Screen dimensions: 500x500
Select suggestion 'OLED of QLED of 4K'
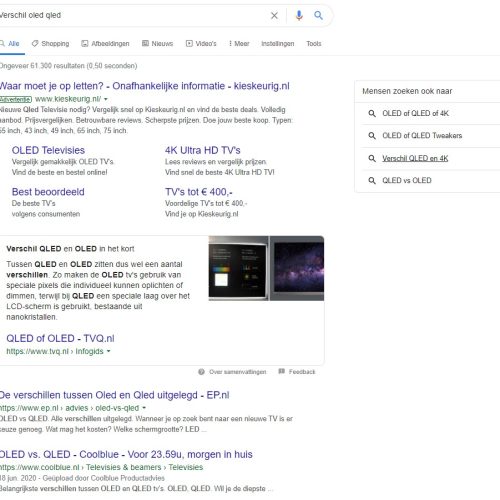(415, 113)
